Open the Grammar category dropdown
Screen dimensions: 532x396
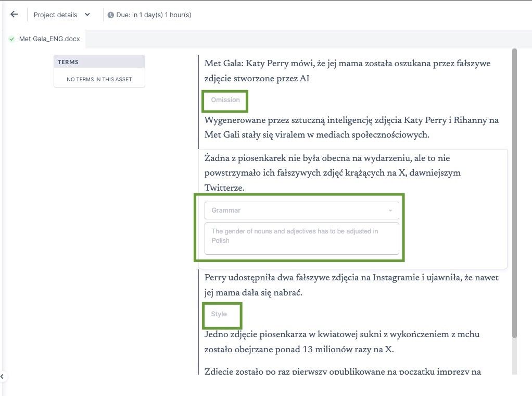pyautogui.click(x=301, y=210)
